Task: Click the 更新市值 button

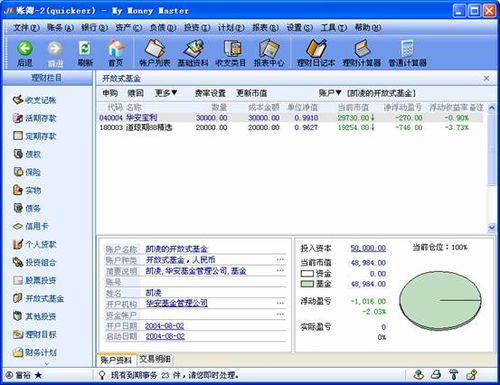Action: 252,93
